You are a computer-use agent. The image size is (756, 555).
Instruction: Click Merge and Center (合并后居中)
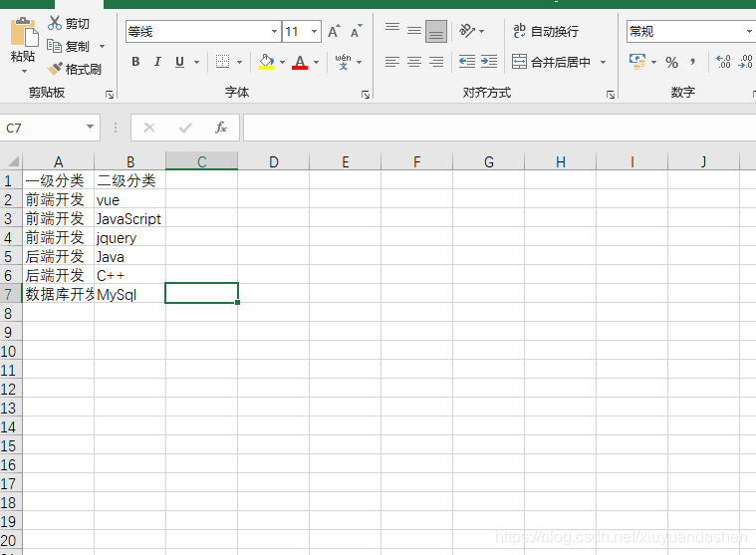tap(551, 62)
